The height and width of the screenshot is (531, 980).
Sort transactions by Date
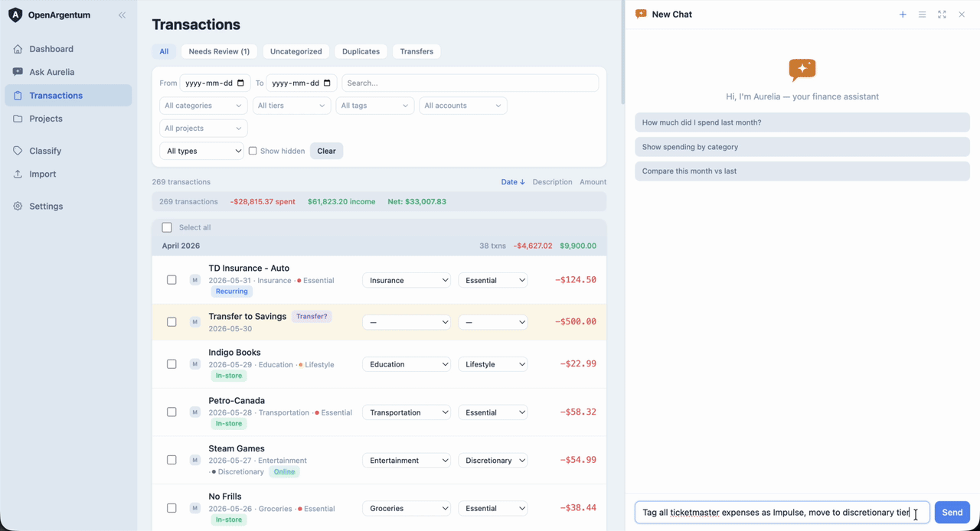point(513,182)
